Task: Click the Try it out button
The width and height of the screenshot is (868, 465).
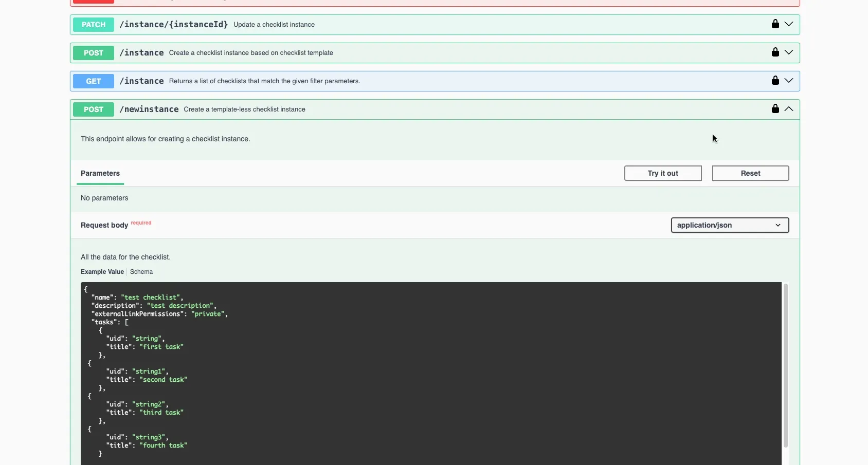Action: pyautogui.click(x=663, y=173)
